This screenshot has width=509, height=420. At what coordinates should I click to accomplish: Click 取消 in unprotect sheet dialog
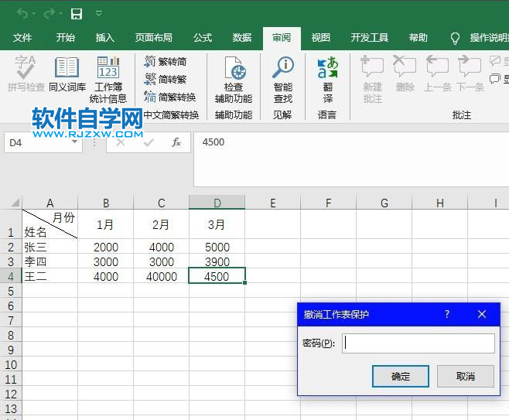click(465, 376)
